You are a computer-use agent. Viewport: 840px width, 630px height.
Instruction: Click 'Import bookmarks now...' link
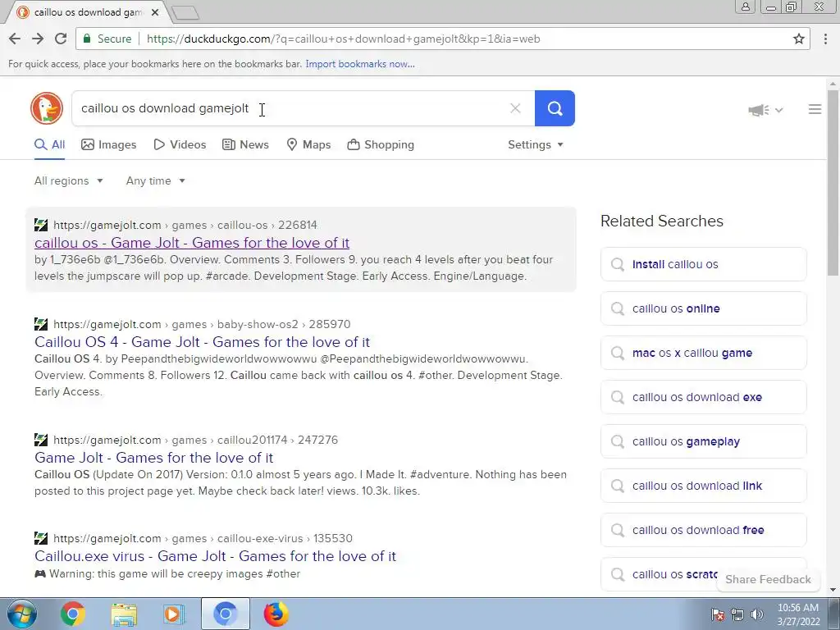[x=360, y=64]
